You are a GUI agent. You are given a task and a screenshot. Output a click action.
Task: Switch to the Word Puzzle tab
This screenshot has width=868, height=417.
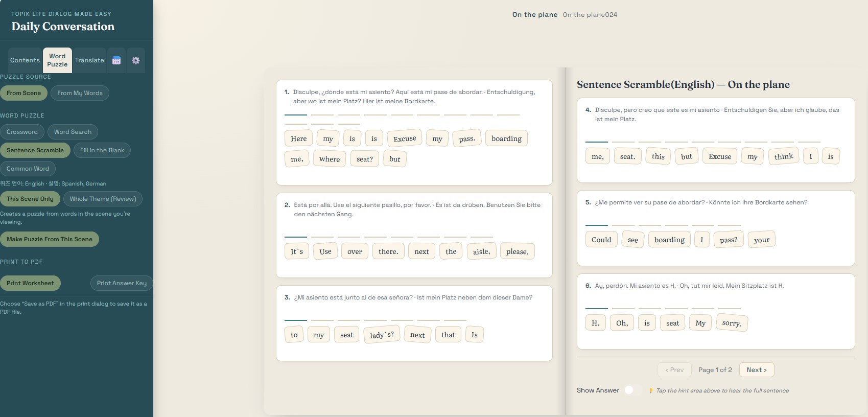tap(57, 60)
